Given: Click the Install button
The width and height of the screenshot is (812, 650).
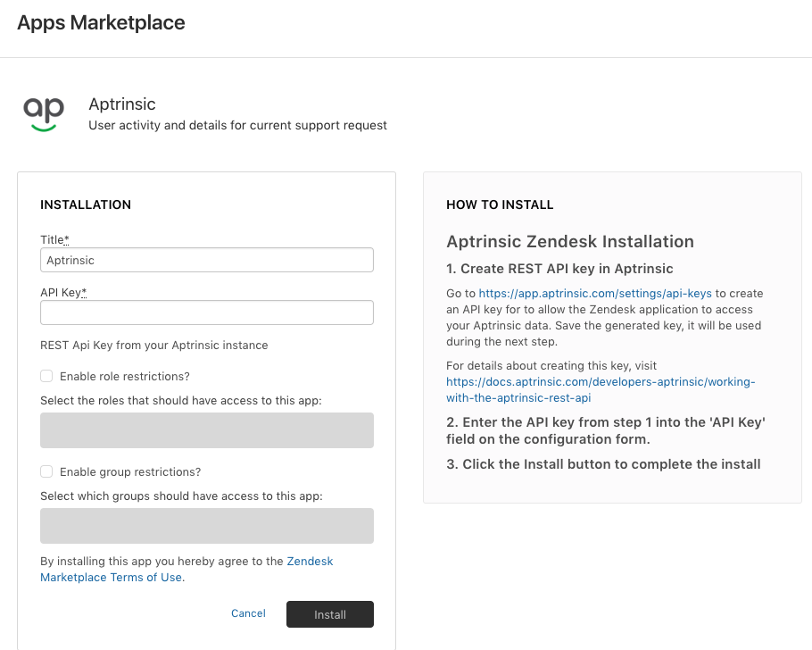Looking at the screenshot, I should (330, 614).
